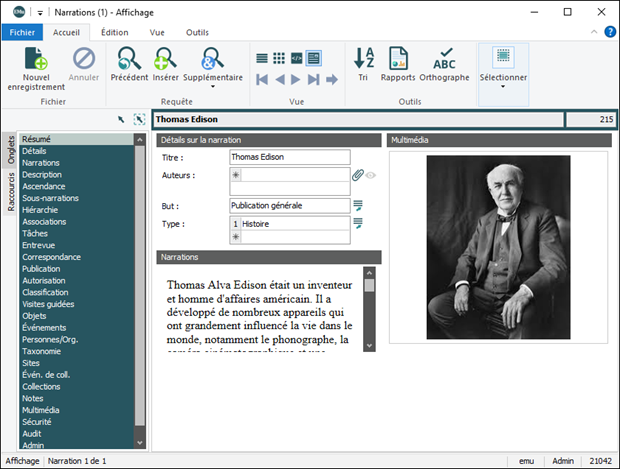Go to the next record arrow

(297, 79)
